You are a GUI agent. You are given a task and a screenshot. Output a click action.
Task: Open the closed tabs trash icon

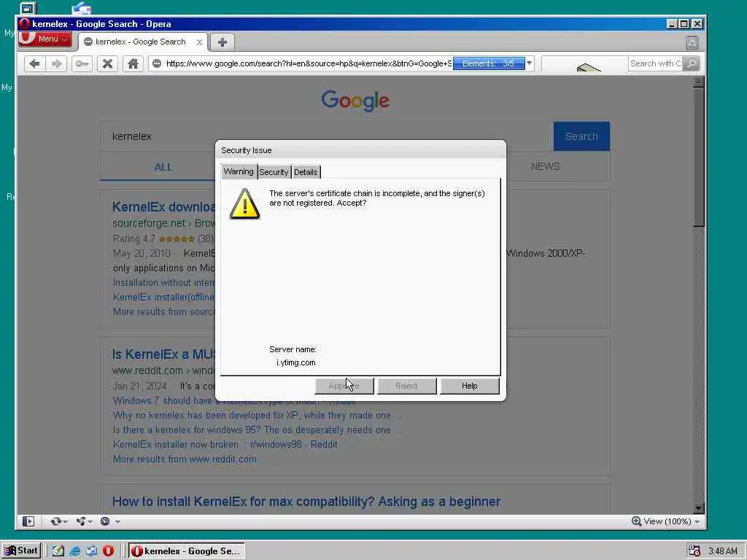692,43
